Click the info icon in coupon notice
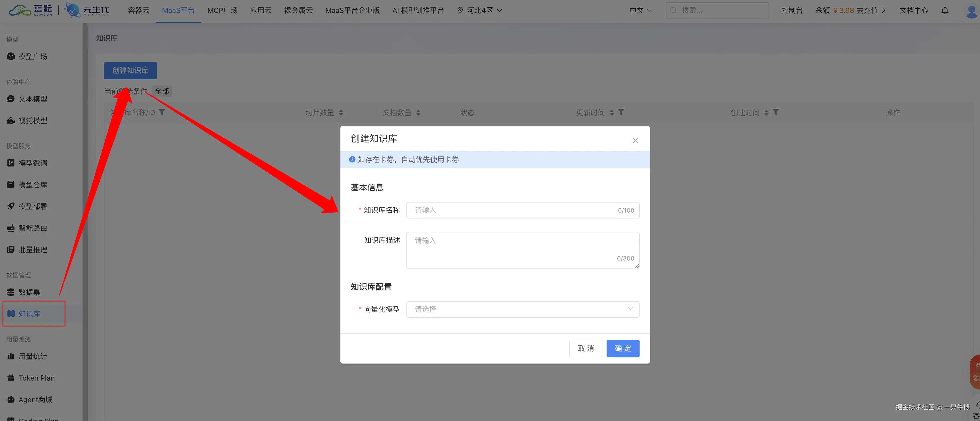The width and height of the screenshot is (980, 421). click(x=352, y=159)
